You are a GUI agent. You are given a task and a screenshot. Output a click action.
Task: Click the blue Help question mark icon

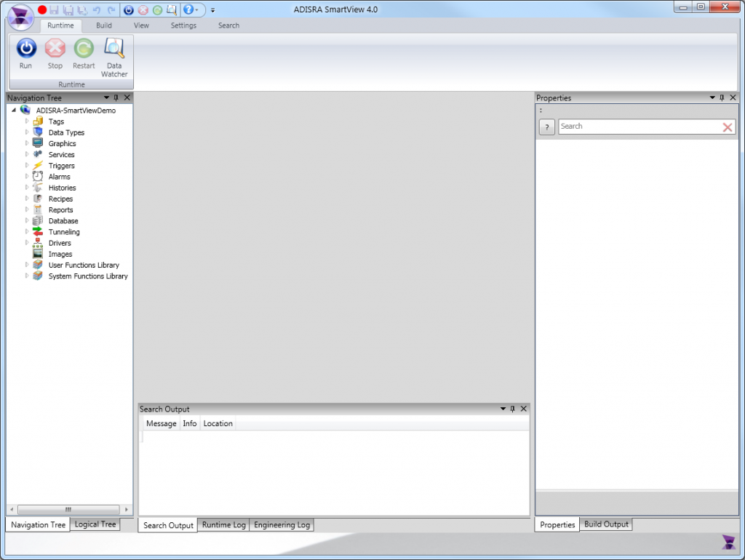pos(188,9)
